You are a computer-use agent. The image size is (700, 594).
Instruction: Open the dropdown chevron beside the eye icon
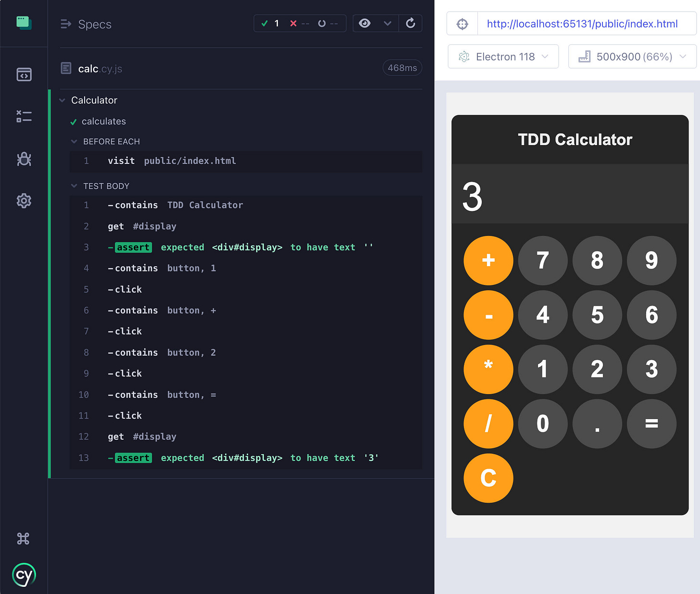tap(387, 23)
